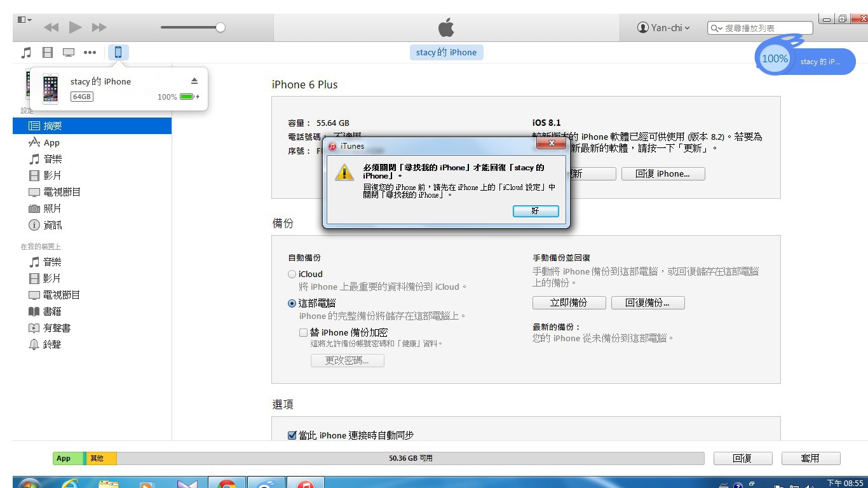Screen dimensions: 868x488
Task: Open 音樂 under the settings section
Action: 92,159
